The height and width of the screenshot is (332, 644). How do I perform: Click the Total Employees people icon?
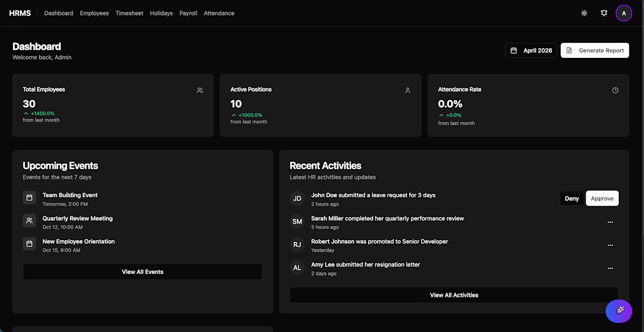coord(200,91)
